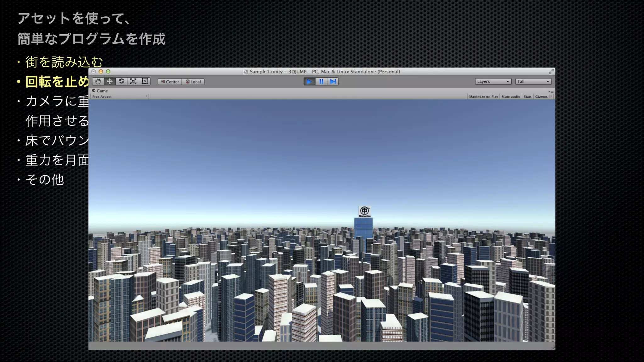Open the Layers dropdown
Image resolution: width=644 pixels, height=362 pixels.
tap(493, 82)
